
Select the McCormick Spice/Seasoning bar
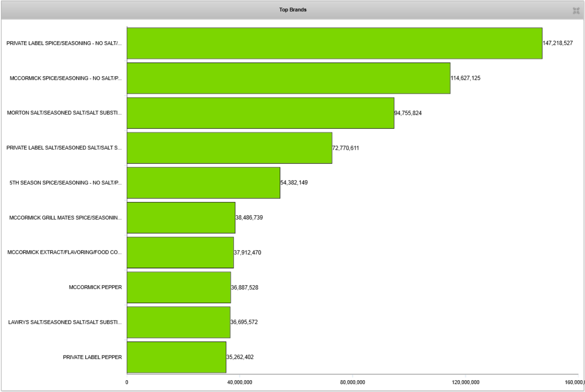pyautogui.click(x=288, y=78)
